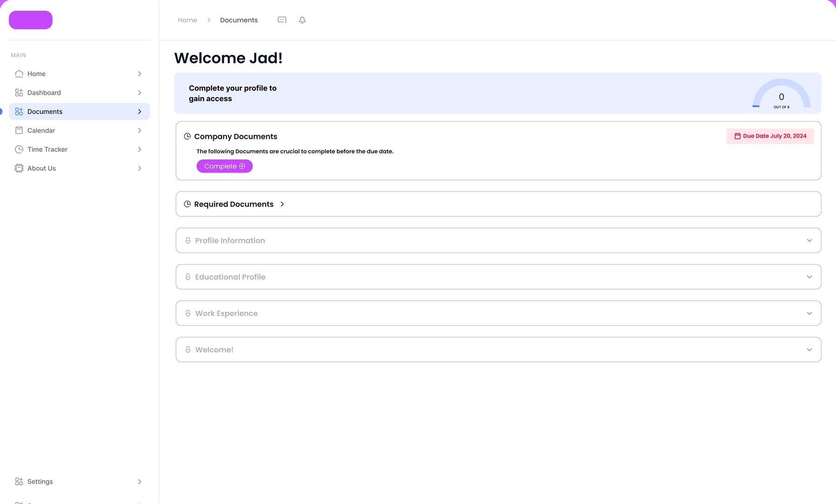Expand Work Experience with its chevron
The height and width of the screenshot is (504, 836).
(x=810, y=313)
